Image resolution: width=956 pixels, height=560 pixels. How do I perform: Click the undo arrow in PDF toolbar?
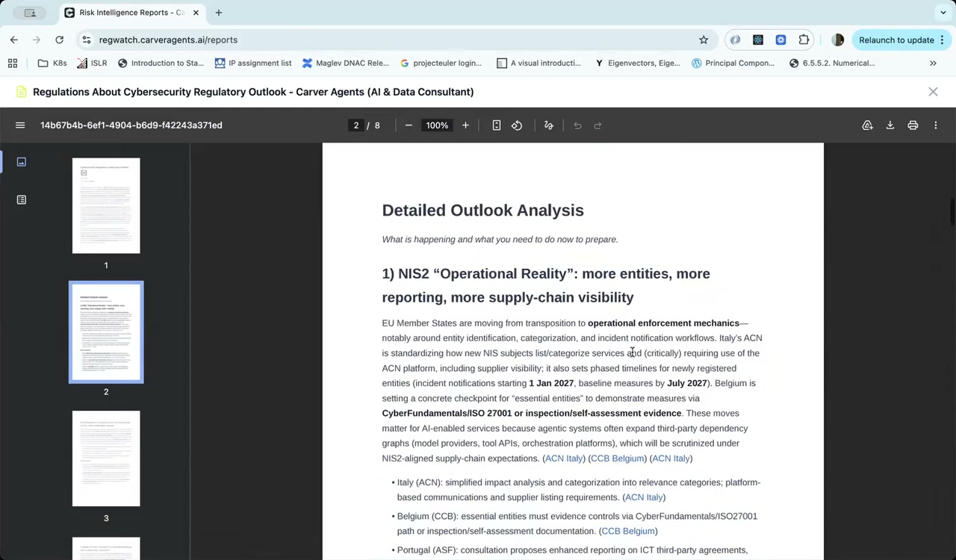577,125
